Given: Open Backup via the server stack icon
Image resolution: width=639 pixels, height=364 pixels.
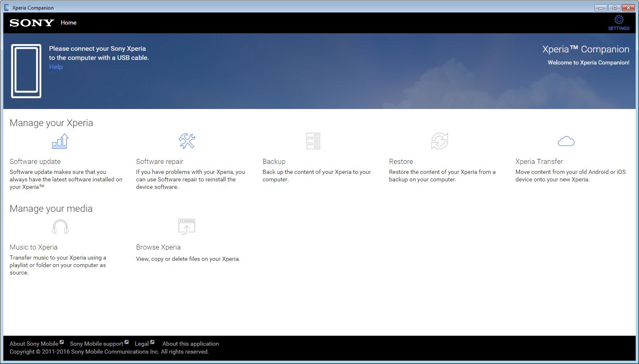Looking at the screenshot, I should tap(313, 141).
